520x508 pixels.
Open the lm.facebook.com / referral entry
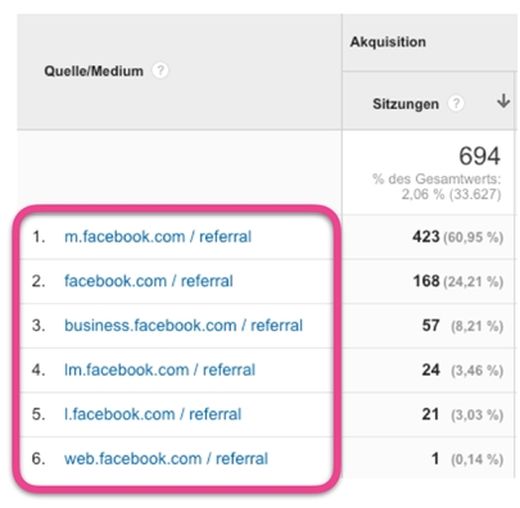tap(160, 370)
